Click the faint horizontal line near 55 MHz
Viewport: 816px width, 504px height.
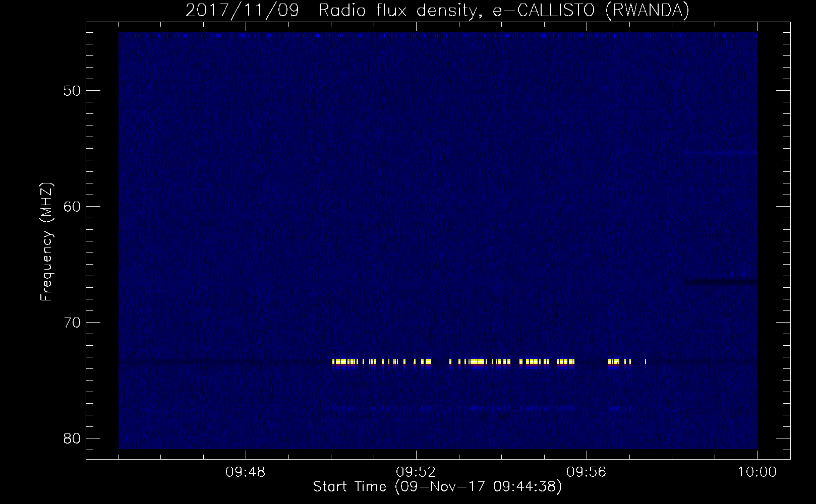[724, 153]
